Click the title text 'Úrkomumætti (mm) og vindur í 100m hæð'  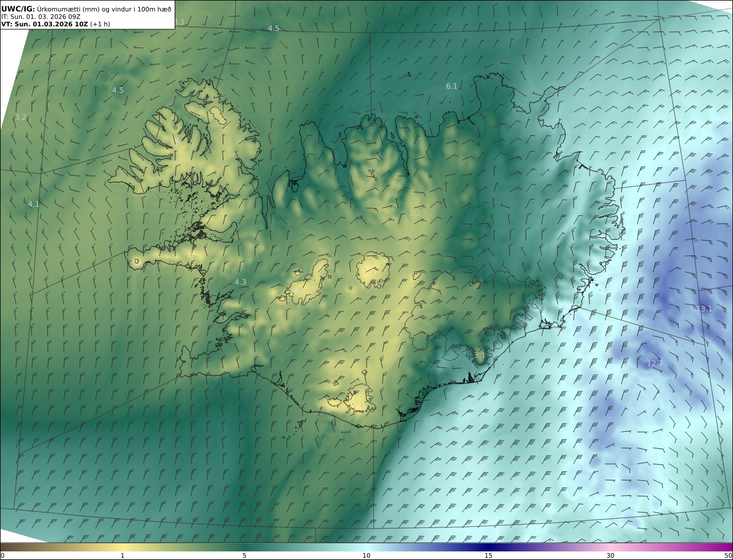[104, 9]
